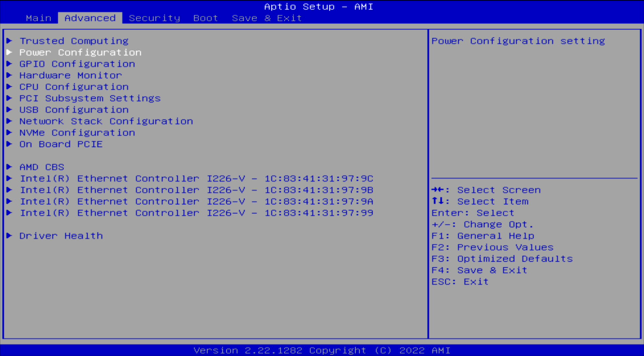Screen dimensions: 644x356
Task: Open the Security tab
Action: tap(155, 18)
